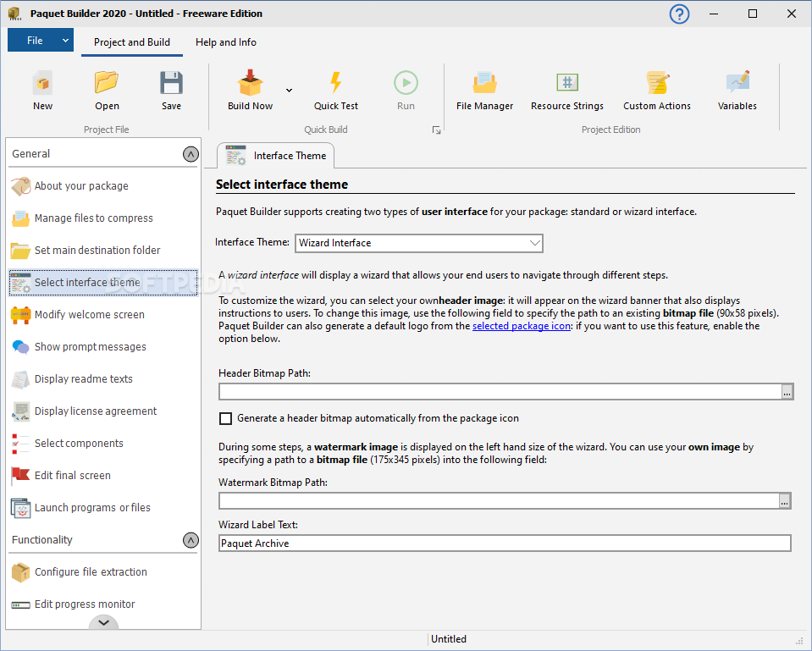Select the Select interface theme item
The height and width of the screenshot is (651, 812).
click(x=103, y=282)
